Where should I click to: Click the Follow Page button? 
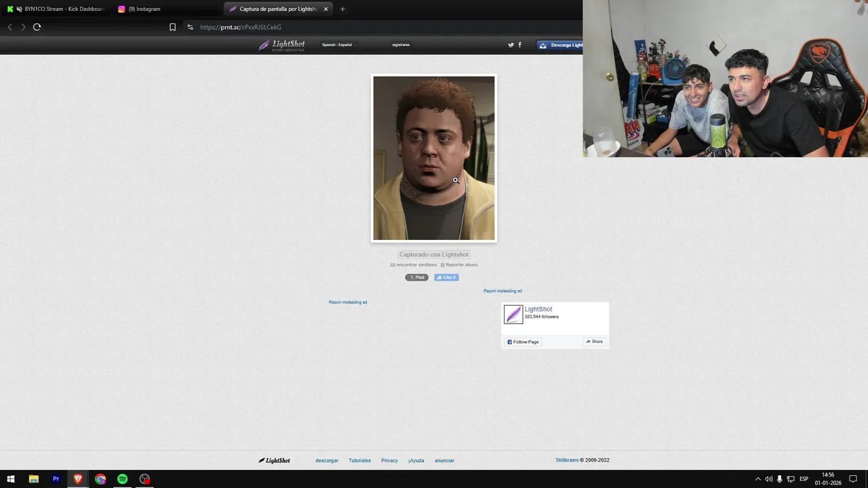click(523, 342)
